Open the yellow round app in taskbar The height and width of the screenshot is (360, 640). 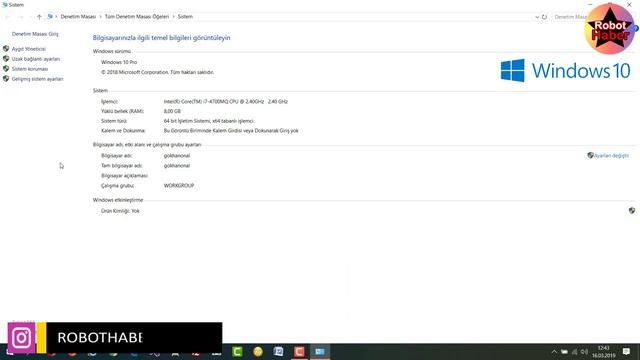(x=258, y=351)
